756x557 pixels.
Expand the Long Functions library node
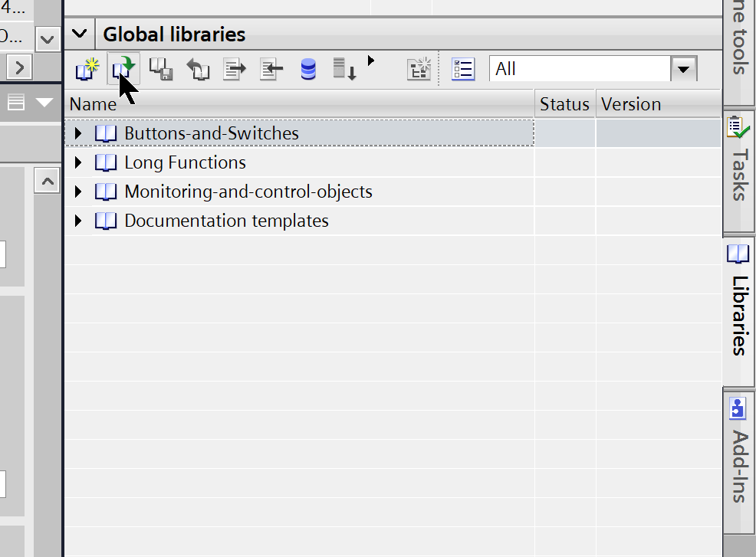click(77, 162)
